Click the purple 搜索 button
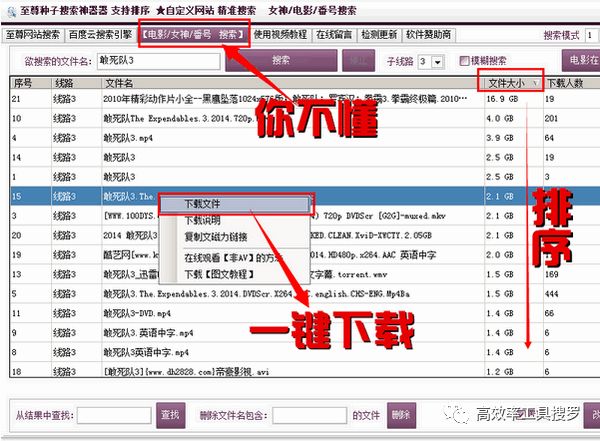This screenshot has height=441, width=600. tap(281, 60)
